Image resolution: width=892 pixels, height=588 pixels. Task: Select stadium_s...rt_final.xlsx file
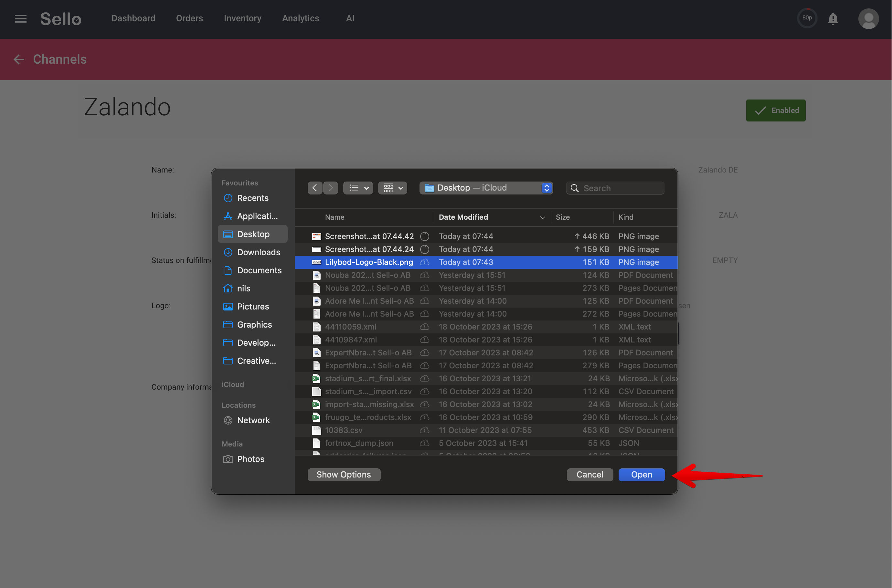(x=486, y=378)
